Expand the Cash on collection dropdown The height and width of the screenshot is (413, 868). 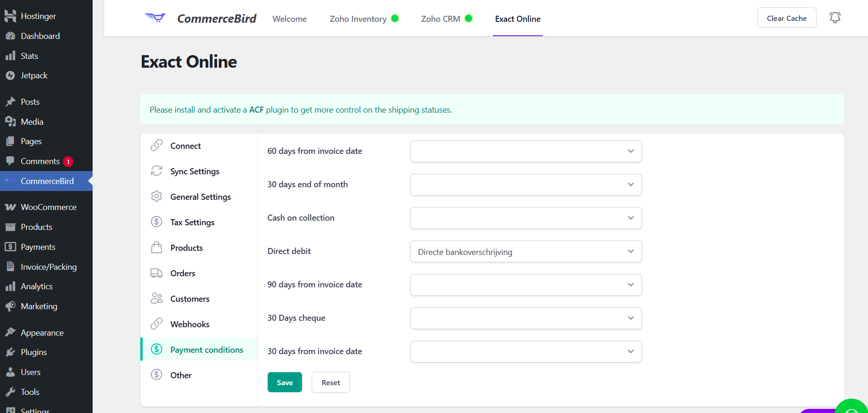pos(526,218)
